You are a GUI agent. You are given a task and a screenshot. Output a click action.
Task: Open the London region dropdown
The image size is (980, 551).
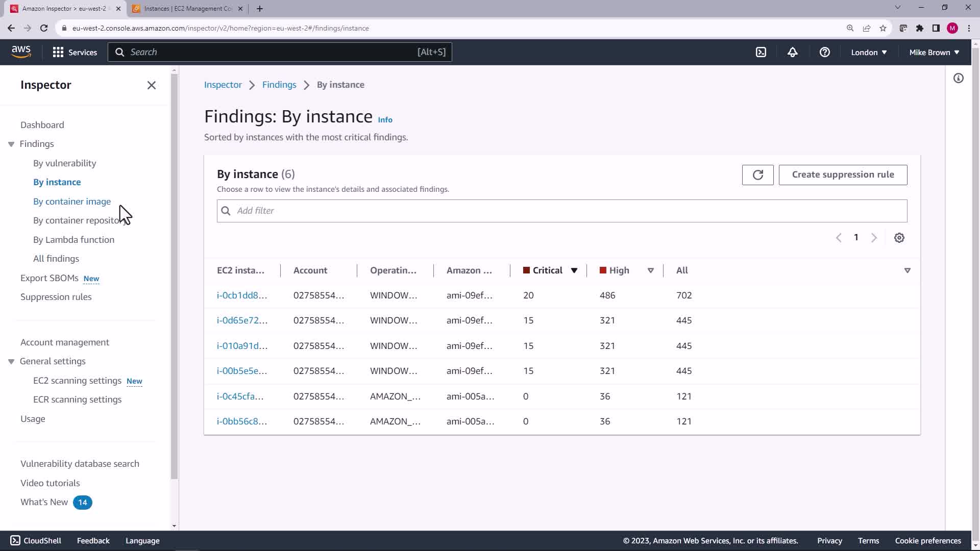868,52
